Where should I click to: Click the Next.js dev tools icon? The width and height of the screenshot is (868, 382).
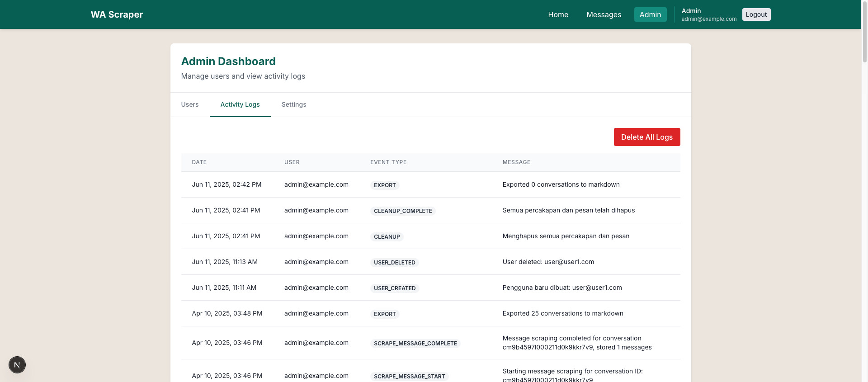[x=17, y=365]
